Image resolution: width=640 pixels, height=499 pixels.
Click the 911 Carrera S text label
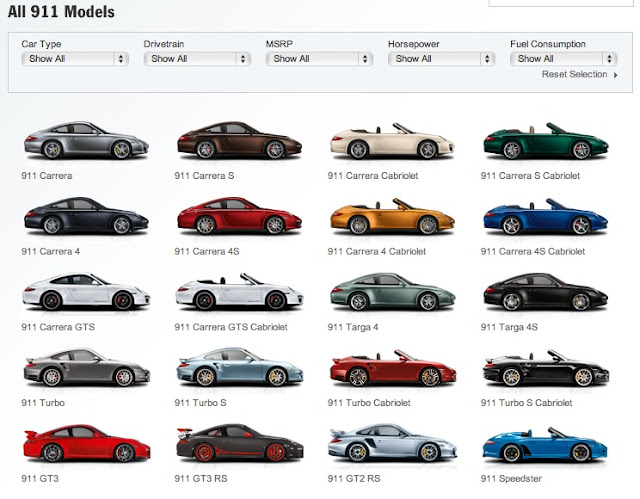point(204,176)
